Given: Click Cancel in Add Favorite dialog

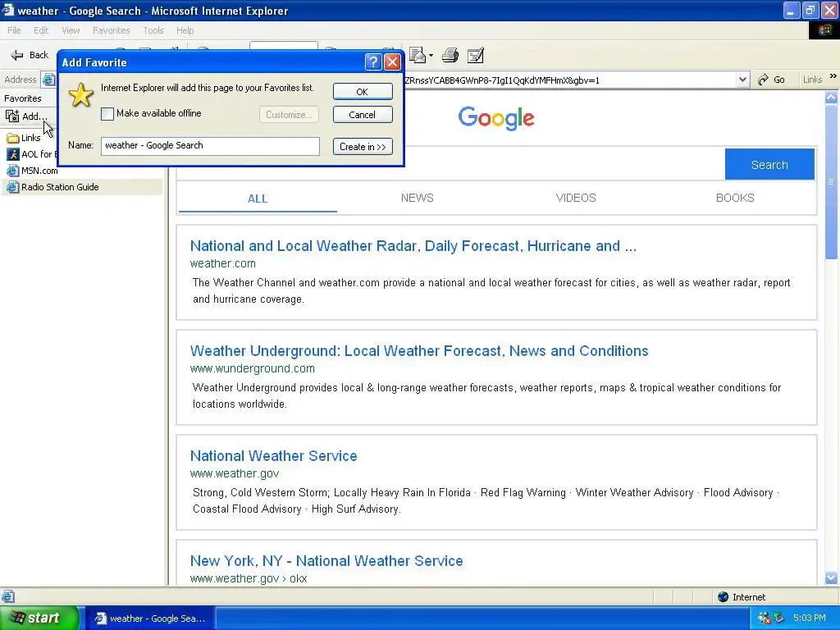Looking at the screenshot, I should click(363, 115).
